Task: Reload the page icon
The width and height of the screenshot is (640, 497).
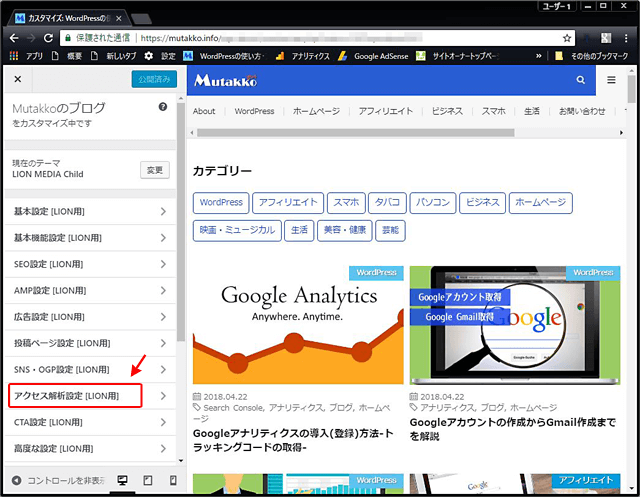Action: click(x=48, y=38)
